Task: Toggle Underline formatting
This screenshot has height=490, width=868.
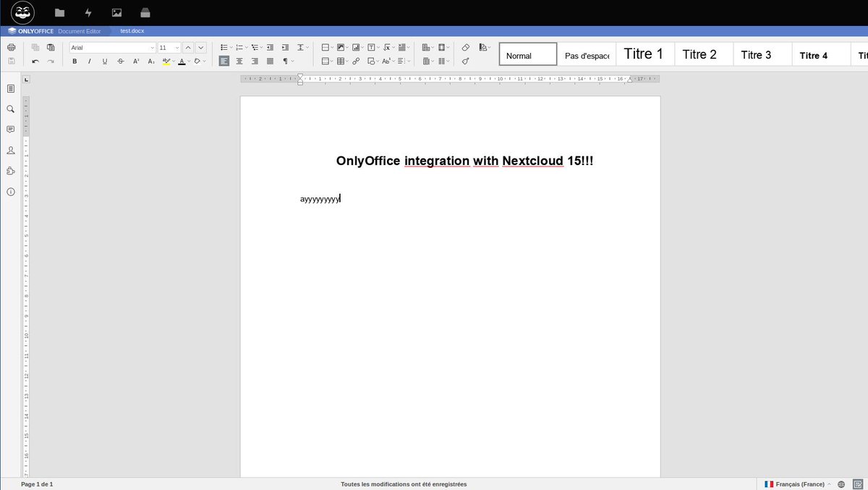Action: [x=105, y=61]
